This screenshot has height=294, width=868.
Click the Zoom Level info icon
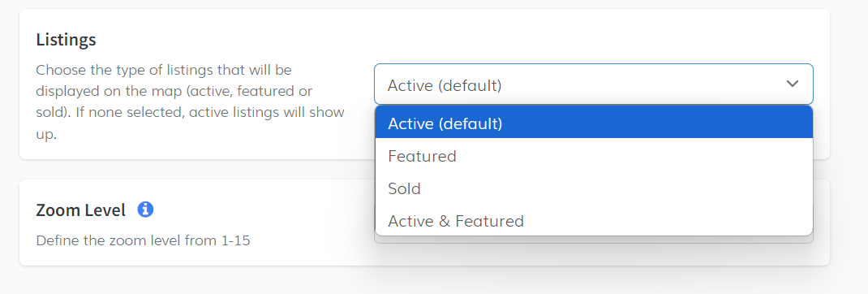pos(145,210)
